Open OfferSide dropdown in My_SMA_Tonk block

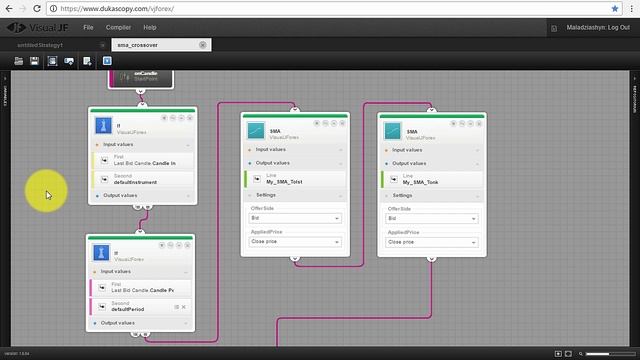(x=432, y=219)
